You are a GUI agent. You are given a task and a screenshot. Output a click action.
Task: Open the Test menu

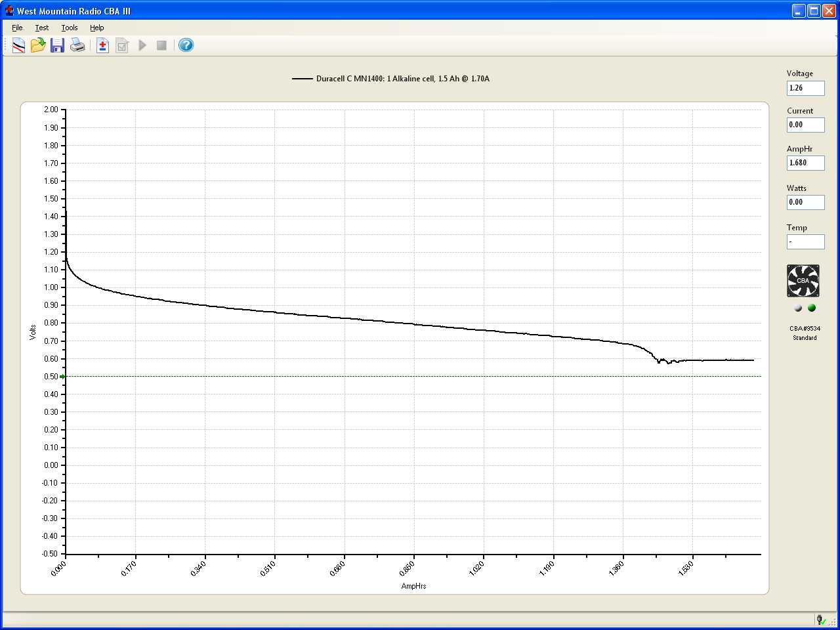click(42, 28)
